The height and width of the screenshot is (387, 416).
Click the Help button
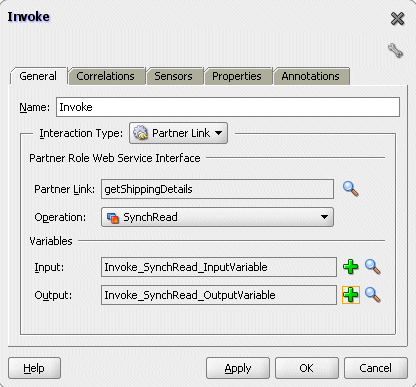(x=34, y=368)
